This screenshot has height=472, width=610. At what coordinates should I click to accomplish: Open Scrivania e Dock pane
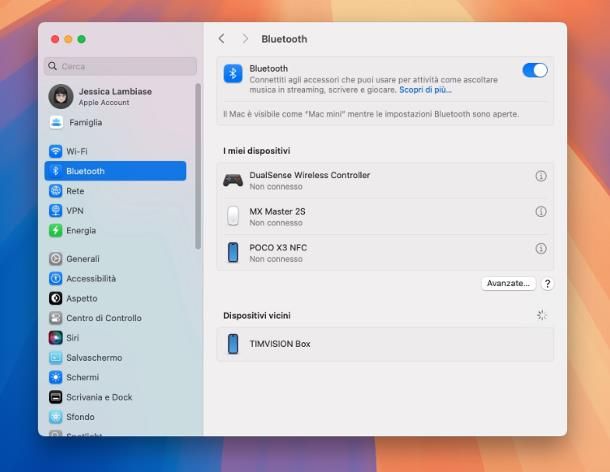point(115,397)
